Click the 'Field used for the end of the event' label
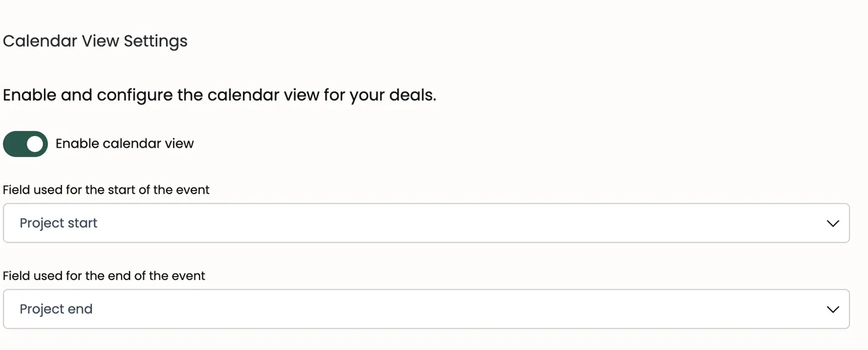 pos(104,276)
